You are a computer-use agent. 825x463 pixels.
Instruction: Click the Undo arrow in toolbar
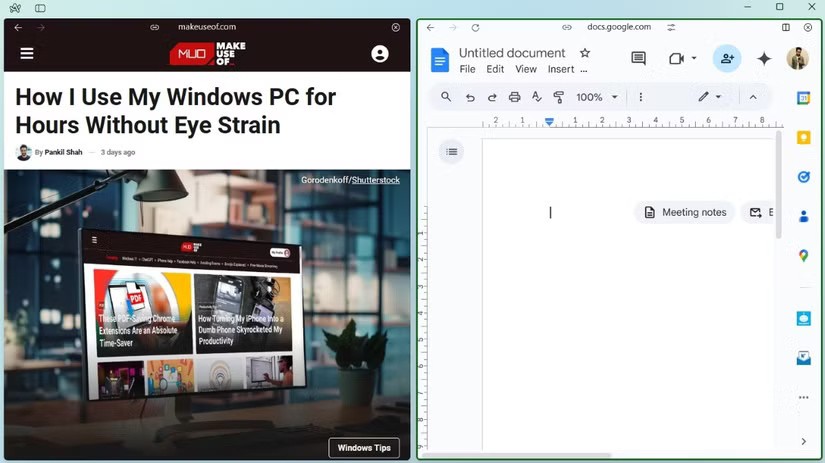470,97
